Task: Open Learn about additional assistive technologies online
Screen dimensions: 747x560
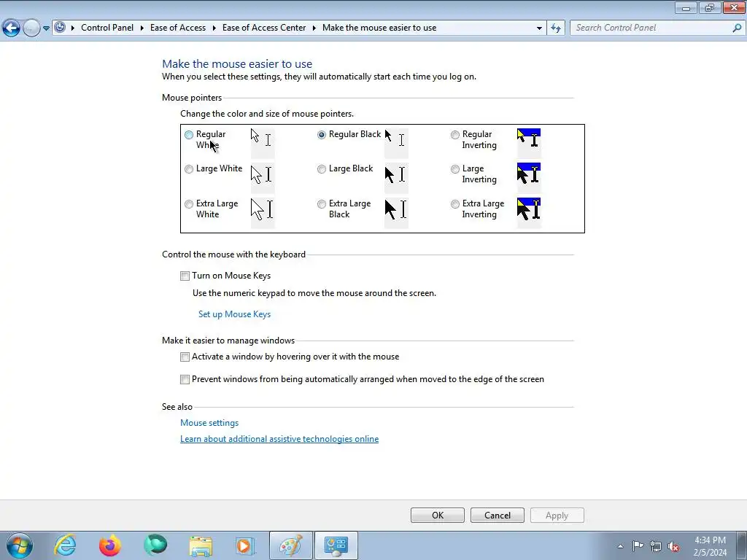Action: tap(279, 439)
